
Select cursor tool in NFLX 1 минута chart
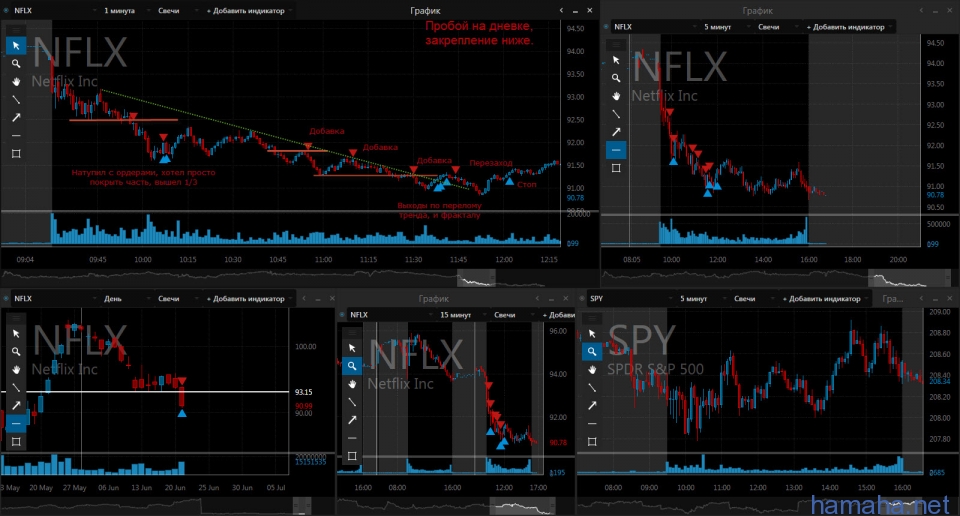[16, 46]
